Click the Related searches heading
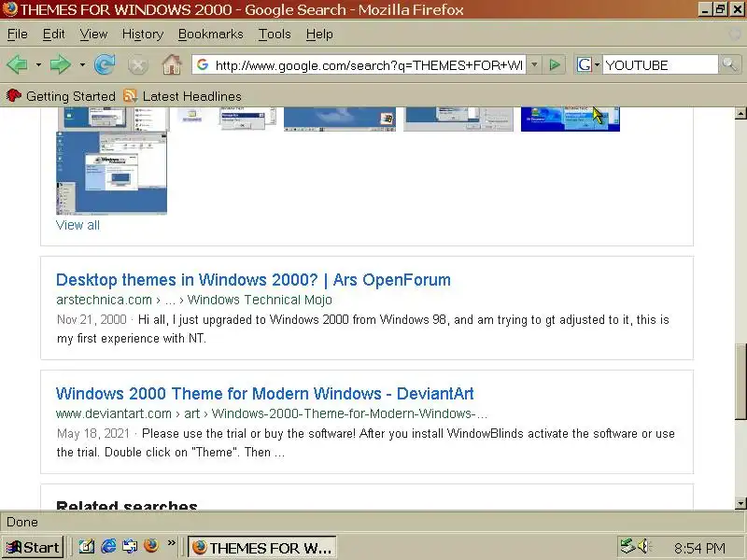747x560 pixels. [x=127, y=505]
